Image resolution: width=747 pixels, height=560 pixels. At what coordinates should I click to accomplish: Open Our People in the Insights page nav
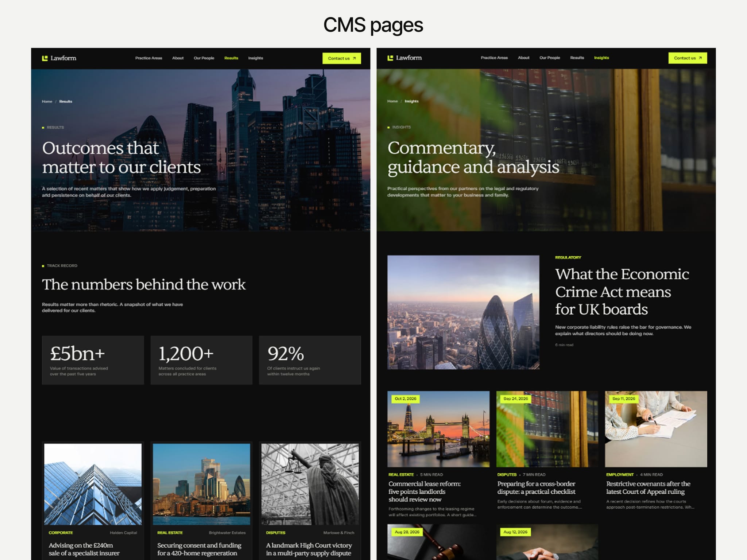550,58
